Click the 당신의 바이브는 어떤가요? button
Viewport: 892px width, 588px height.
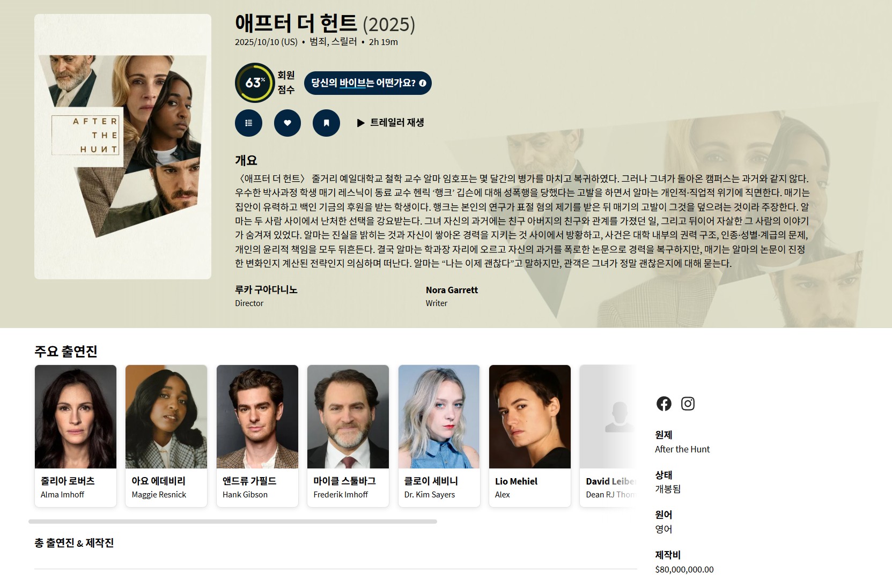(x=368, y=83)
